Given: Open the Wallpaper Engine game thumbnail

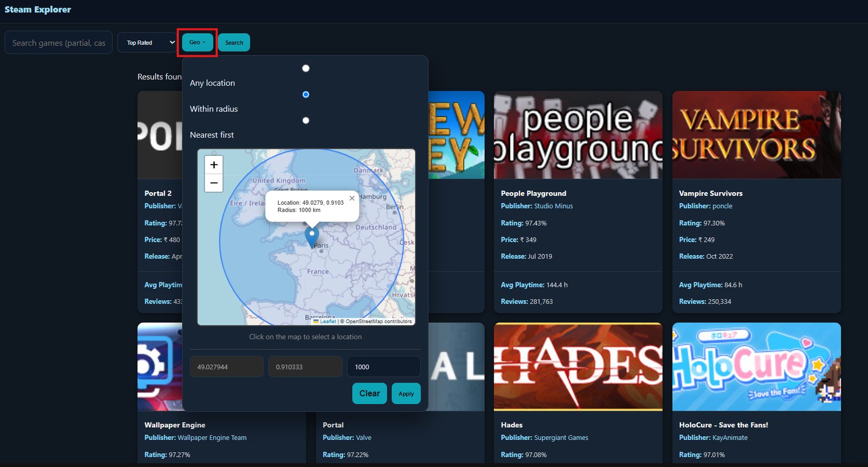Looking at the screenshot, I should pyautogui.click(x=160, y=367).
